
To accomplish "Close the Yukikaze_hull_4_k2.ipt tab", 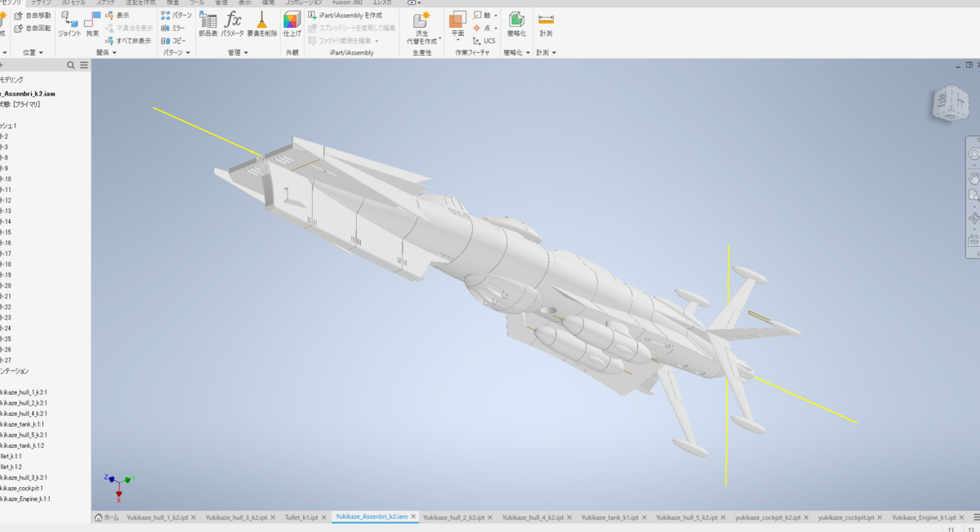I will [x=571, y=517].
